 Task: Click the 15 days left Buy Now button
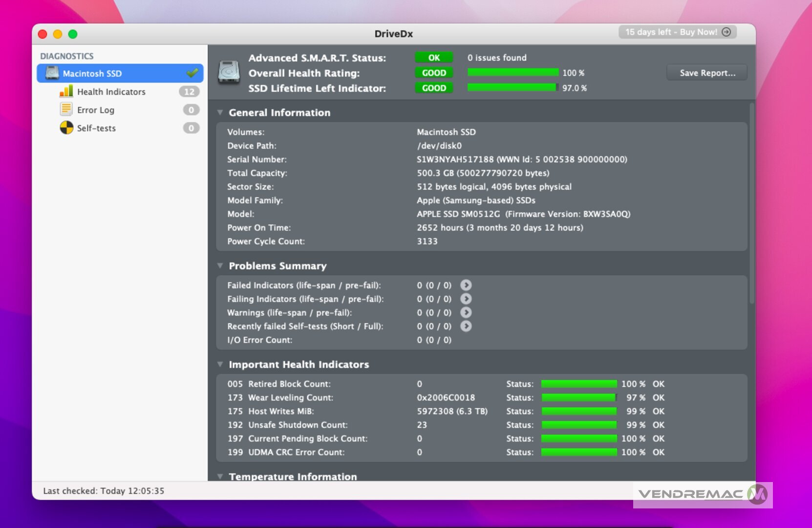[x=677, y=32]
